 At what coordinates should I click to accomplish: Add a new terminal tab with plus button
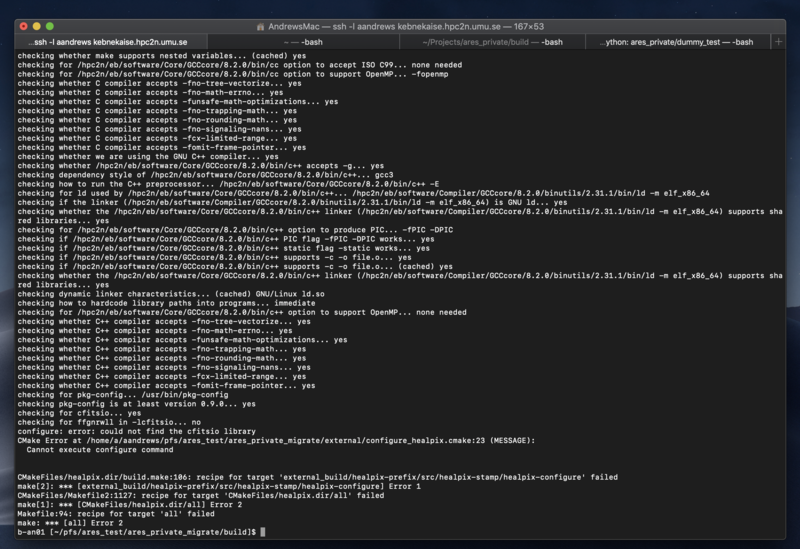point(779,42)
